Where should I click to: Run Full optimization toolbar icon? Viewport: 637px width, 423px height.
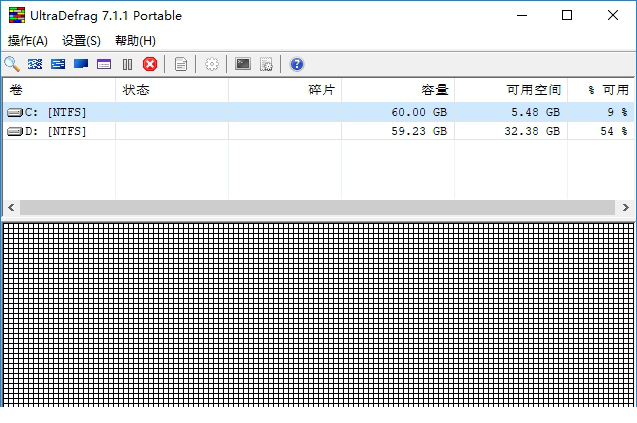81,64
